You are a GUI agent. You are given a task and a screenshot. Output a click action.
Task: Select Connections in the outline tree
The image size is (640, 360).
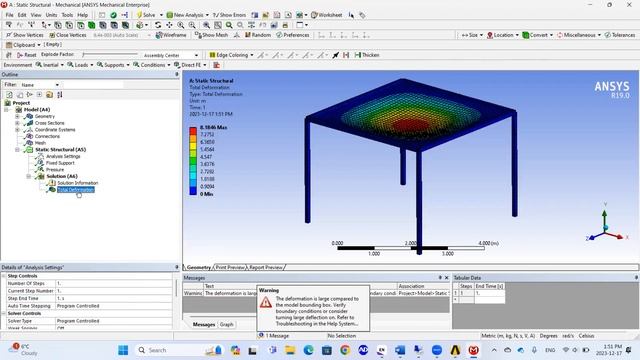[47, 136]
